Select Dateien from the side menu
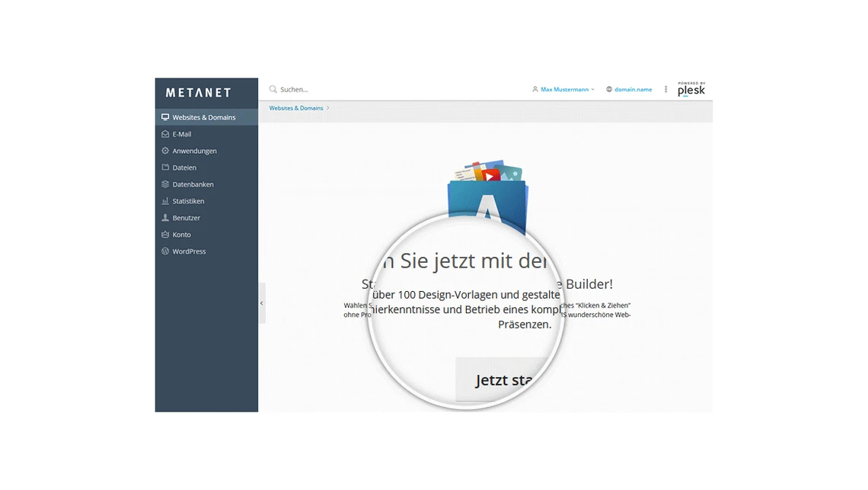 coord(184,168)
